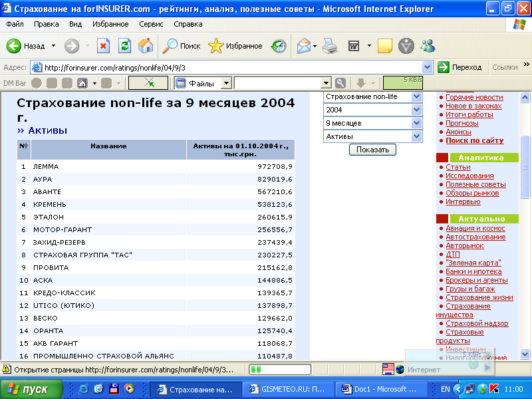Click the Показать button
The image size is (532, 399).
tap(372, 150)
